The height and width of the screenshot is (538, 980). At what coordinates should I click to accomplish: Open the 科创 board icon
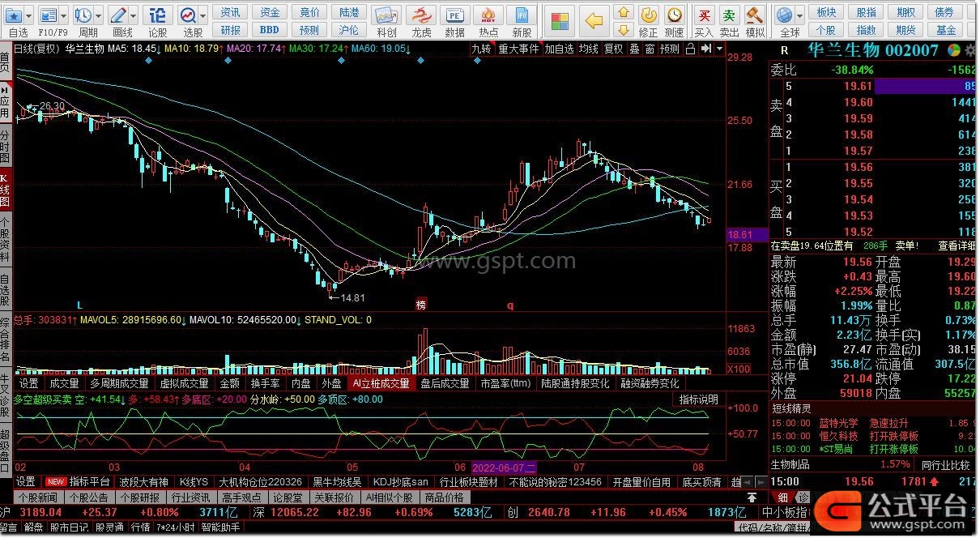tap(387, 15)
